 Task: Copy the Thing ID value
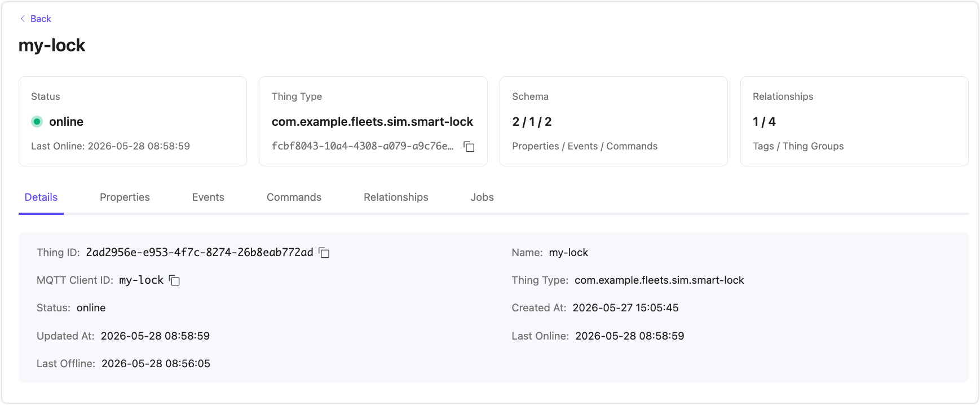[324, 253]
